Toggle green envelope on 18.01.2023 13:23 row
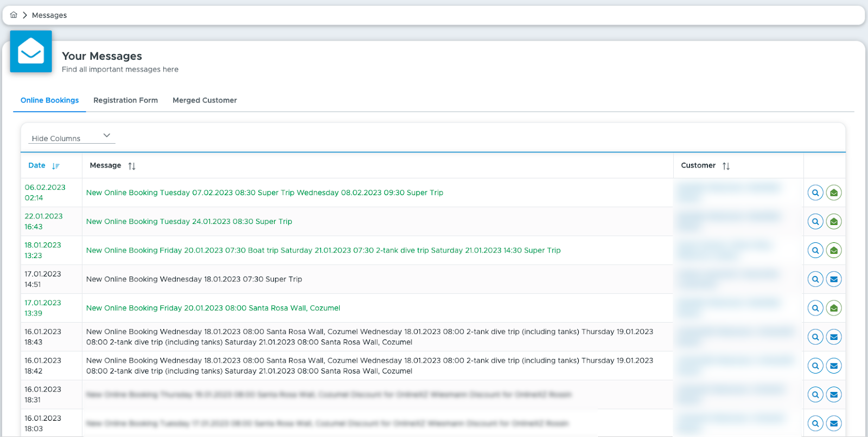The image size is (868, 437). coord(834,250)
